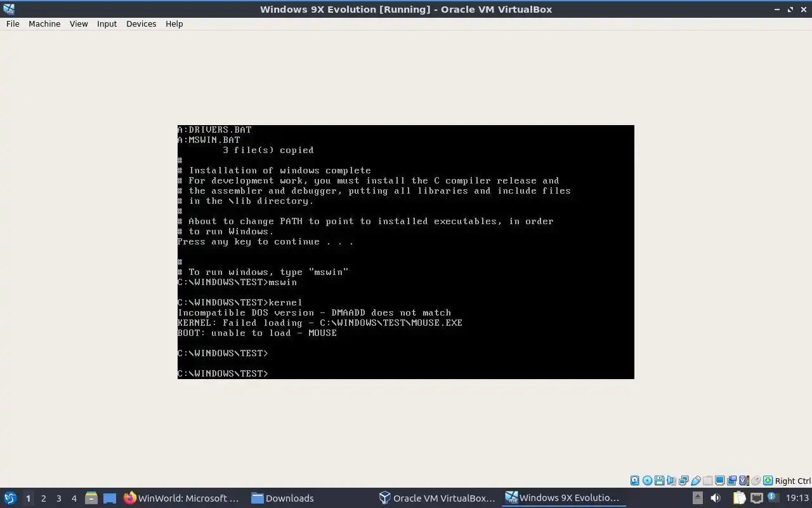The height and width of the screenshot is (508, 812).
Task: Click the network adapter indicator icon
Action: point(684,481)
